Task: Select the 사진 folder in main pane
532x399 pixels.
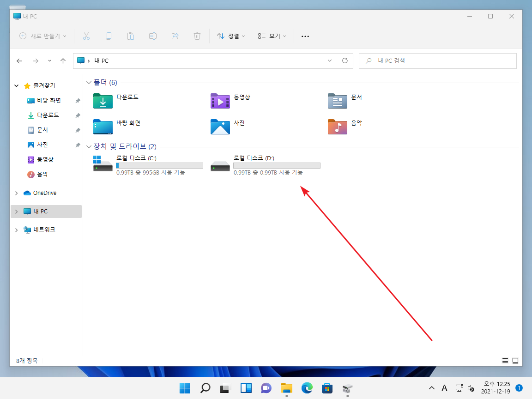Action: (x=228, y=127)
